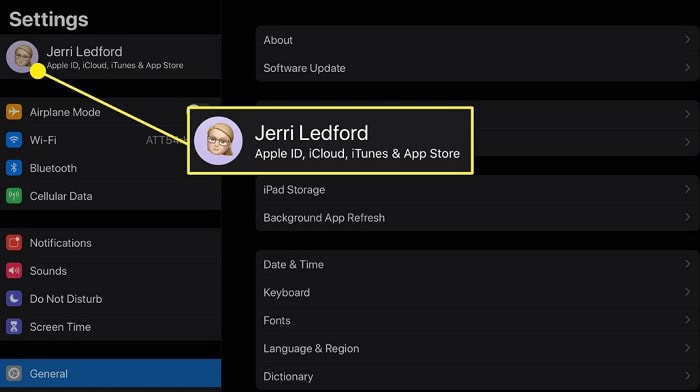Open Date & Time settings

tap(478, 264)
